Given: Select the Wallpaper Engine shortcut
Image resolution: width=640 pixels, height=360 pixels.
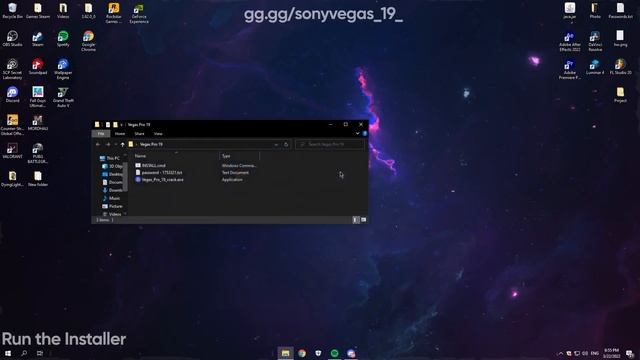Looking at the screenshot, I should (63, 69).
